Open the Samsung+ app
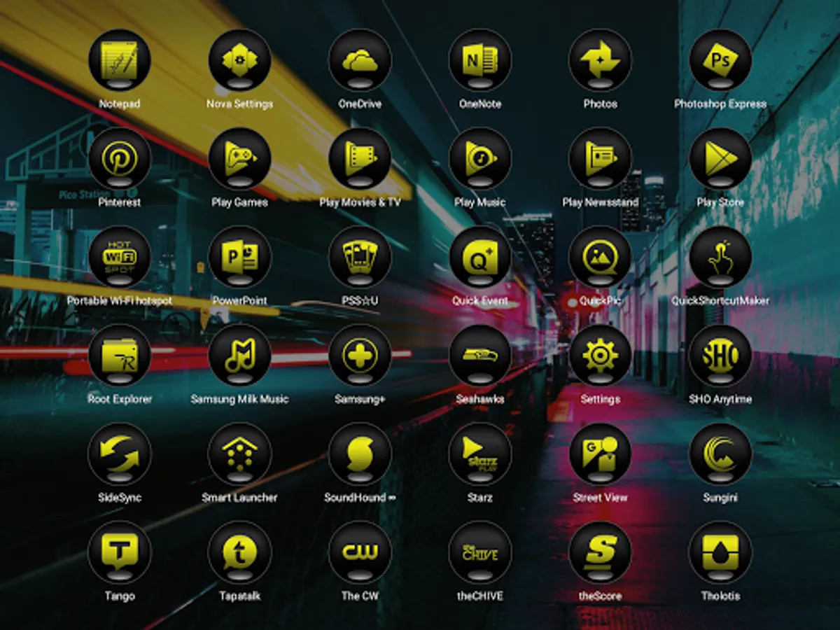Image resolution: width=840 pixels, height=630 pixels. pyautogui.click(x=360, y=356)
